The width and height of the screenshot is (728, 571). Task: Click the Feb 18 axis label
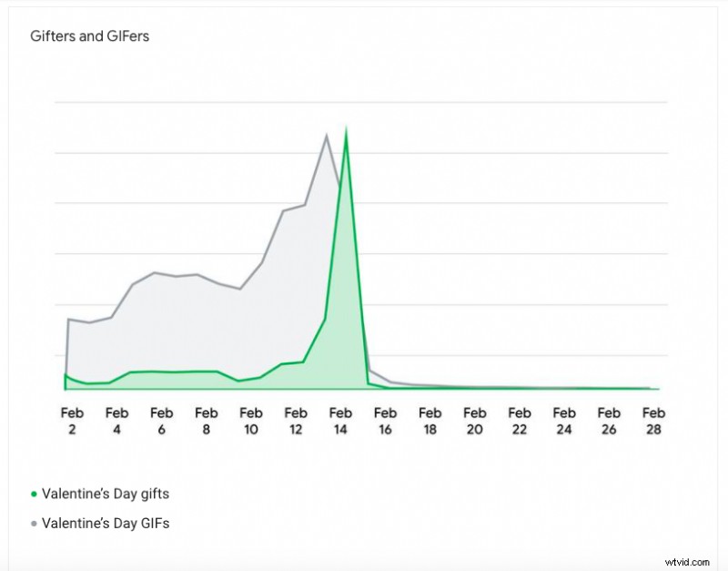pyautogui.click(x=430, y=421)
